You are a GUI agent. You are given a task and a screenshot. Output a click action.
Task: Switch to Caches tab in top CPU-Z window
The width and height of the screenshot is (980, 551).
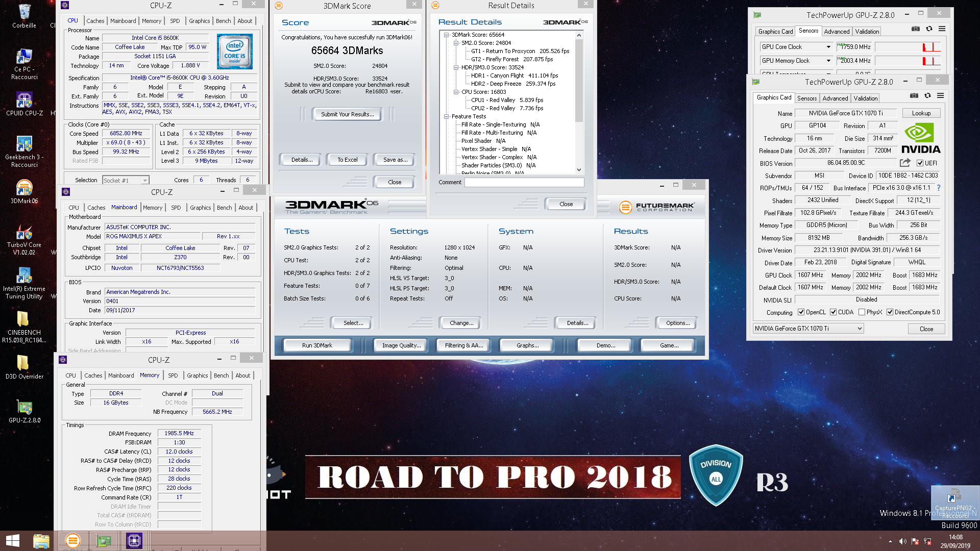[95, 21]
